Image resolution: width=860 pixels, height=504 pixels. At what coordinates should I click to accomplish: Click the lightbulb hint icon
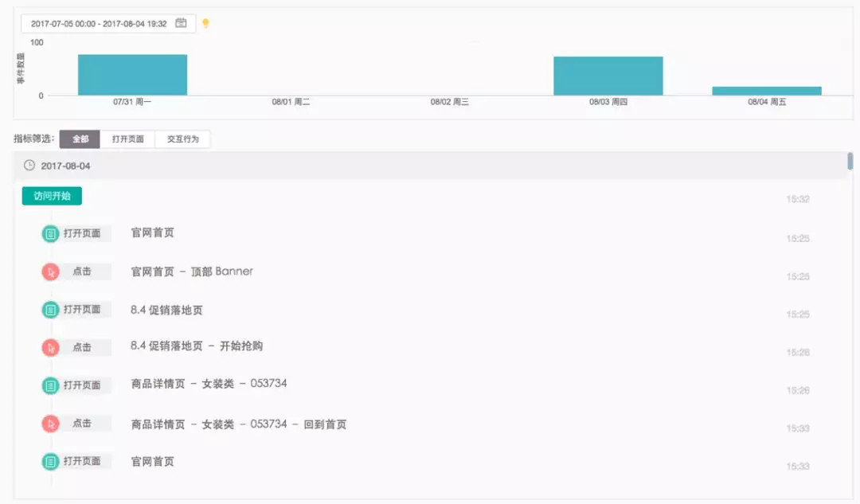(x=205, y=23)
